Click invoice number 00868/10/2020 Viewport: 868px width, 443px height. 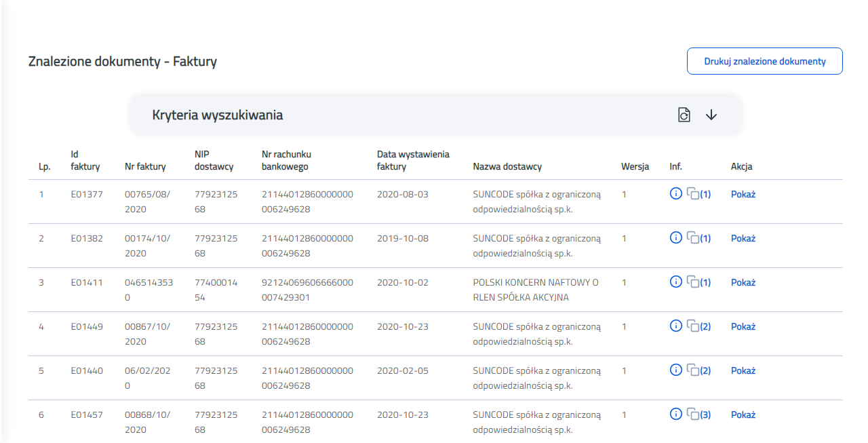(x=148, y=422)
